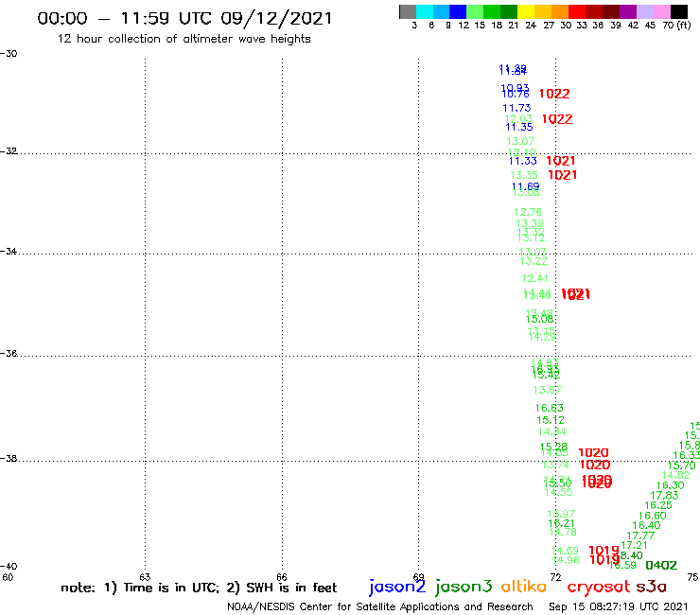
Task: Click the diagonal track value 16.25
Action: [x=658, y=505]
